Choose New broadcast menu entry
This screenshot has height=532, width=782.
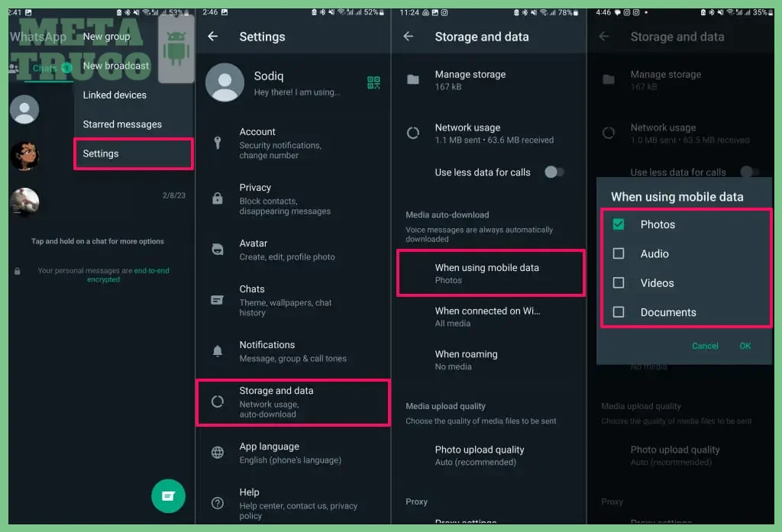pyautogui.click(x=116, y=66)
